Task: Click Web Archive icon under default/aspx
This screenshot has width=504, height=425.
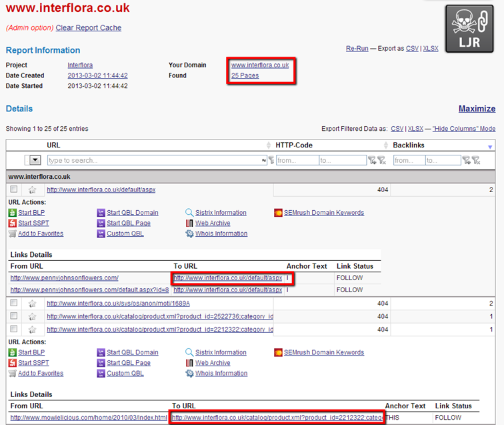Action: coord(189,223)
